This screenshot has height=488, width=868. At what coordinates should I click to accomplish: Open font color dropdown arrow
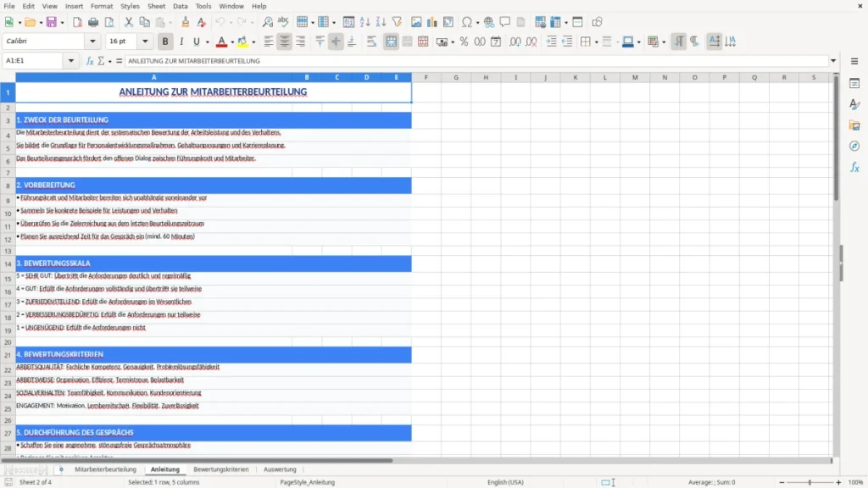tap(232, 42)
